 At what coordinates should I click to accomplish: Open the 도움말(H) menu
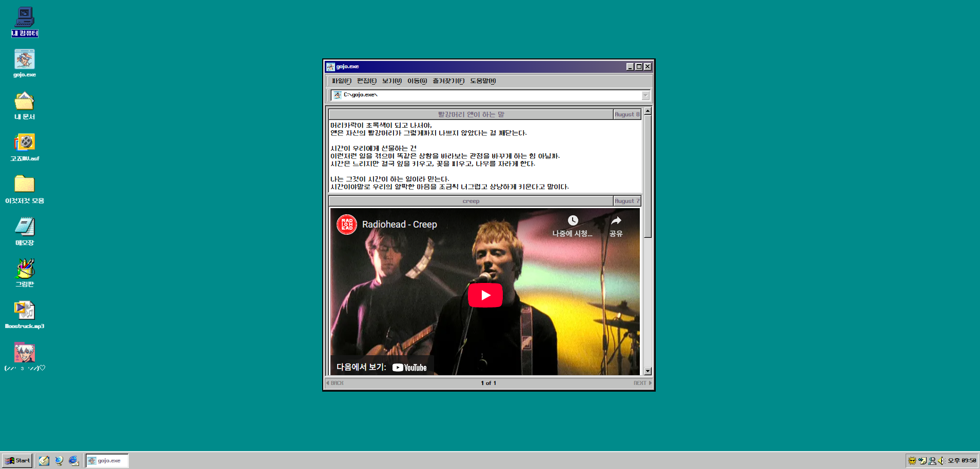pos(483,81)
